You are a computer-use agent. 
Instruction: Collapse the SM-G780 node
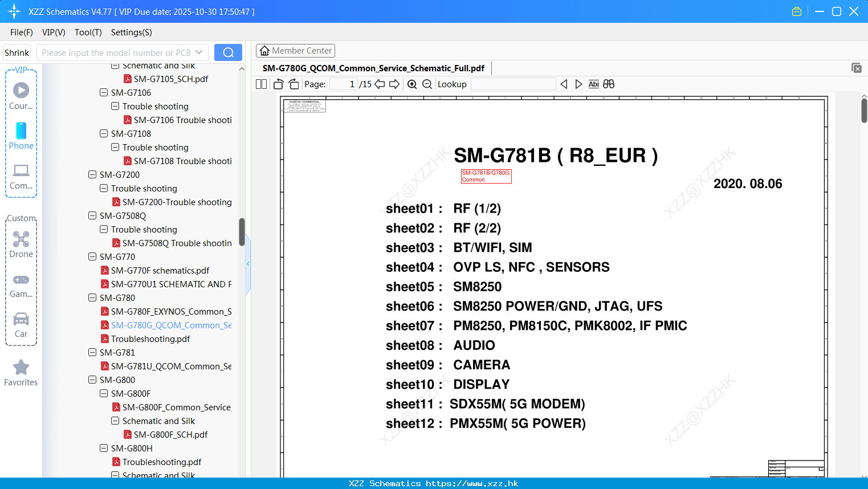(92, 298)
